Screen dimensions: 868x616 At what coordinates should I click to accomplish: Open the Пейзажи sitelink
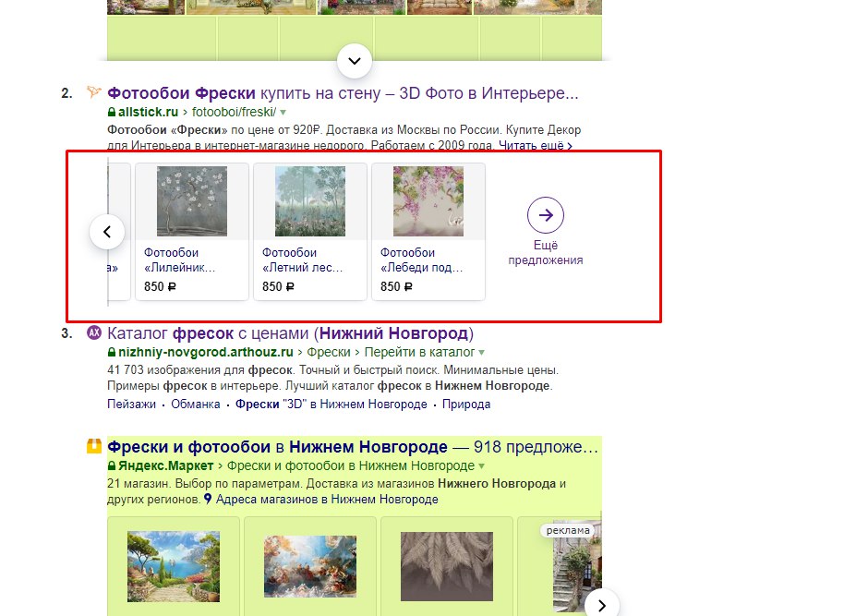point(132,404)
